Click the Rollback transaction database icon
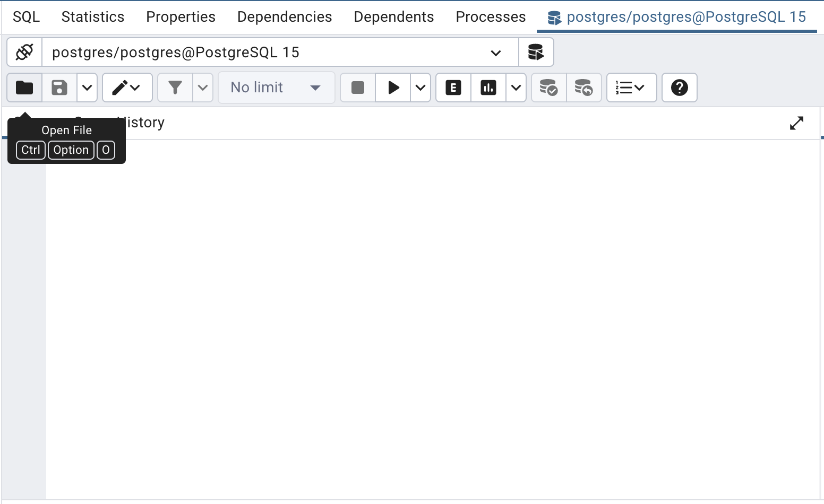 click(x=583, y=88)
